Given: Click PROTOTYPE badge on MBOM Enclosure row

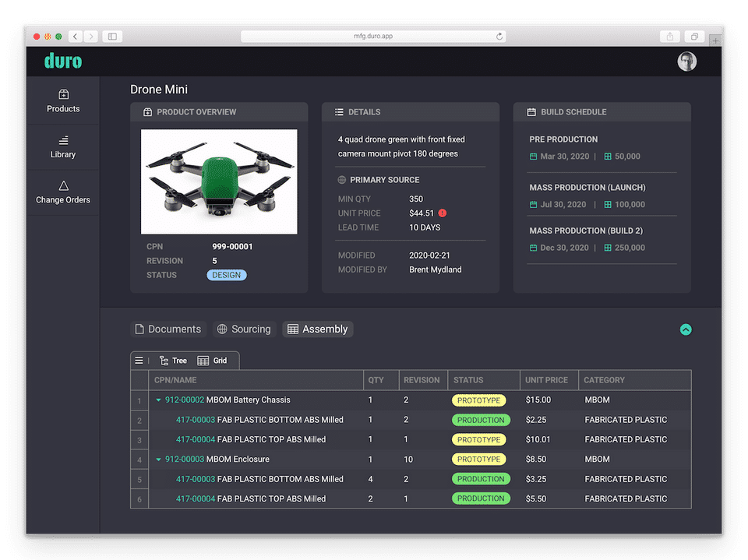Looking at the screenshot, I should 479,459.
